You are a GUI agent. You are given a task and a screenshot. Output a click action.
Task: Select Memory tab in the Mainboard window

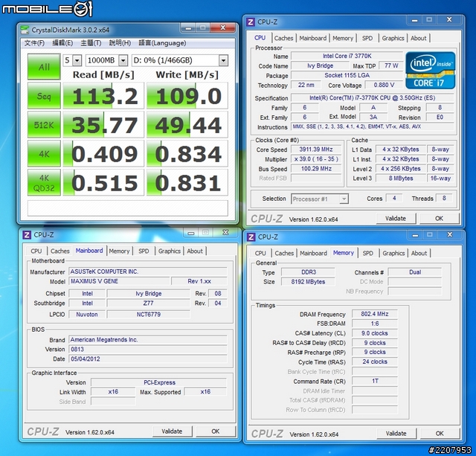pos(119,251)
